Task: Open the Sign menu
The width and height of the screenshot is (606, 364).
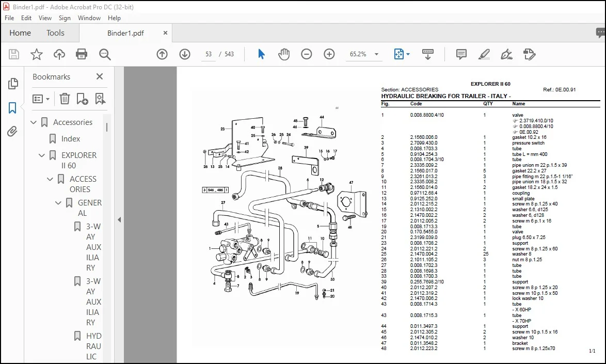Action: 65,18
